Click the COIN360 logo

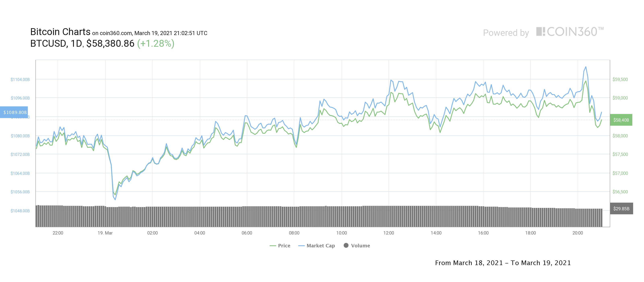[570, 32]
